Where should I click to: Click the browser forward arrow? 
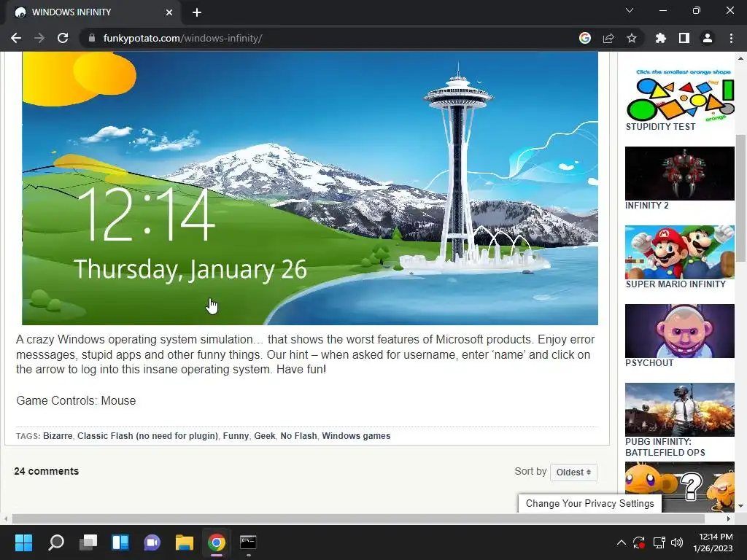click(x=39, y=38)
